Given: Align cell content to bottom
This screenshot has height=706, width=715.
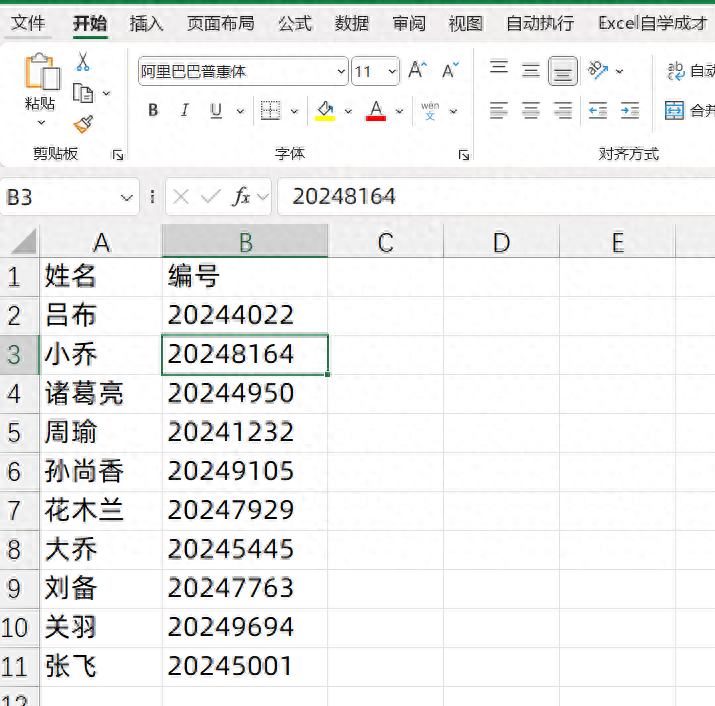Looking at the screenshot, I should (x=563, y=71).
